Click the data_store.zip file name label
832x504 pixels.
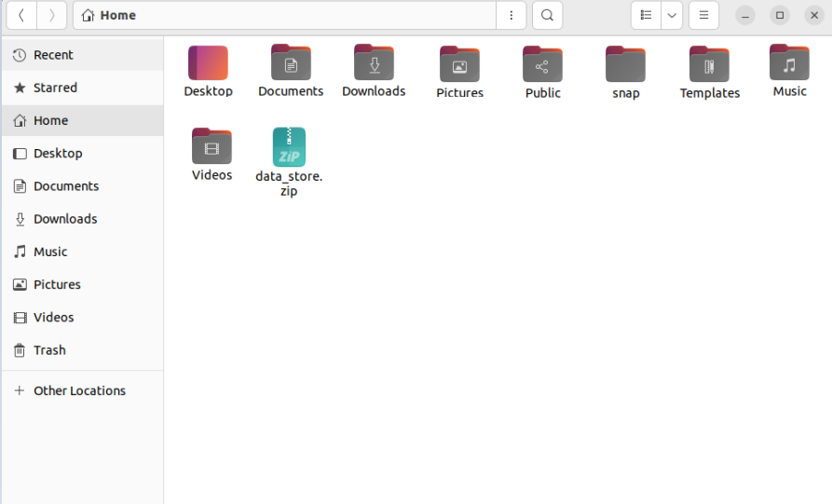point(289,184)
